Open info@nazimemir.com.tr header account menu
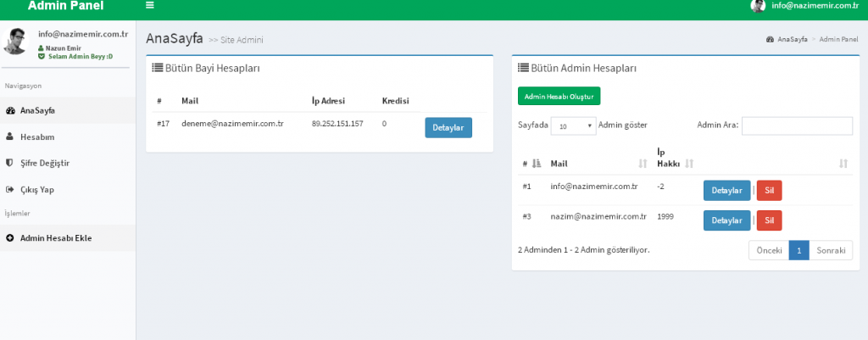868x340 pixels. [x=815, y=6]
